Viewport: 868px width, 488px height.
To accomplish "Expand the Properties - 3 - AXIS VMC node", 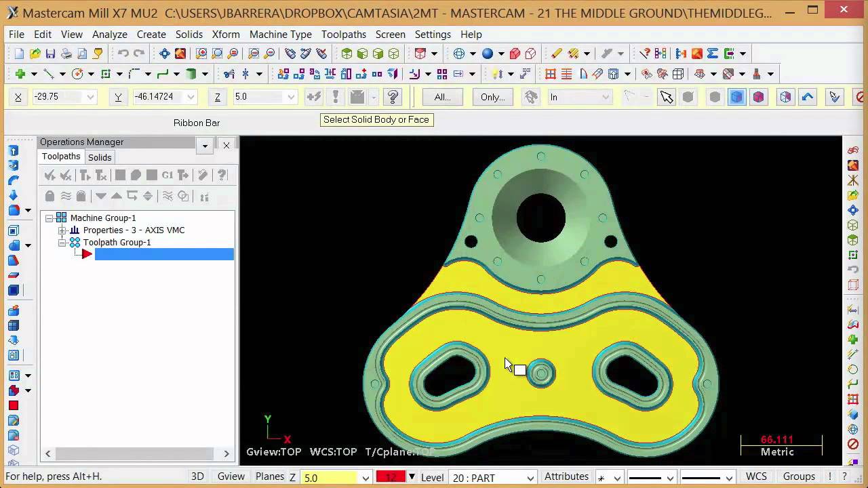I will pyautogui.click(x=62, y=230).
